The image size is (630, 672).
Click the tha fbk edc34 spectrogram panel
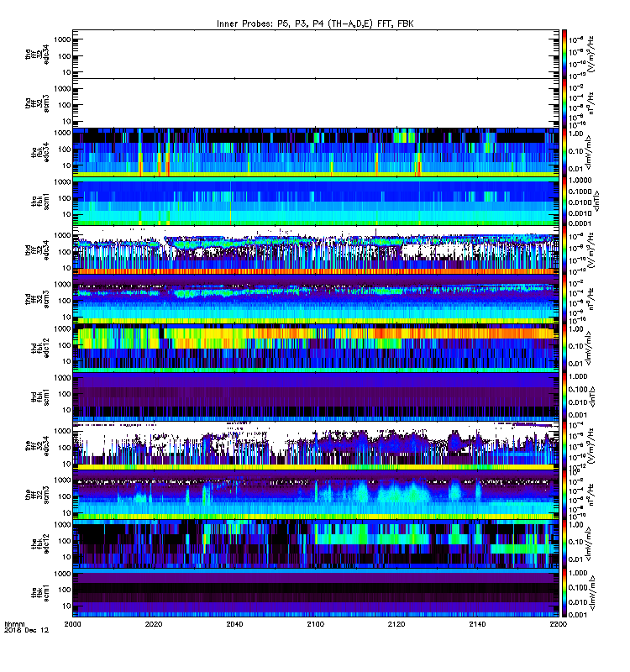tap(316, 152)
